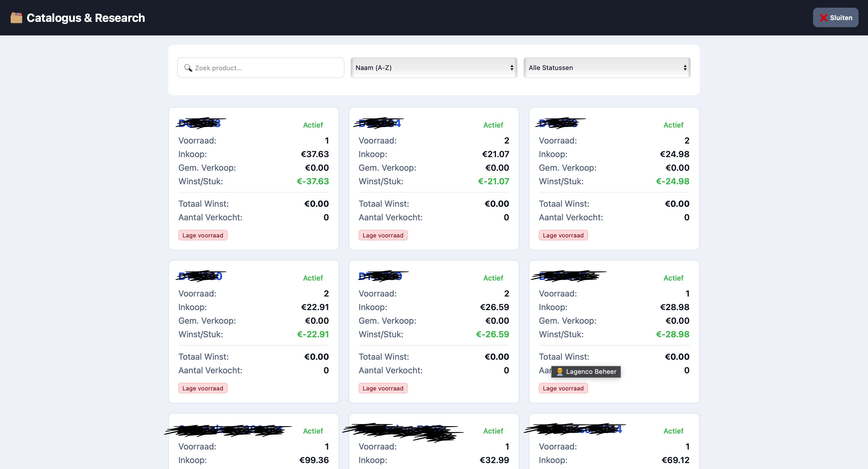The image size is (868, 469).
Task: Click the Winst/Stuk value €-21.07
Action: tap(493, 181)
